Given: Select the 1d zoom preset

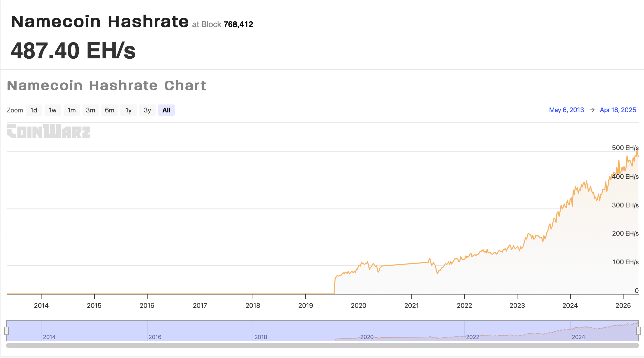Looking at the screenshot, I should coord(34,110).
